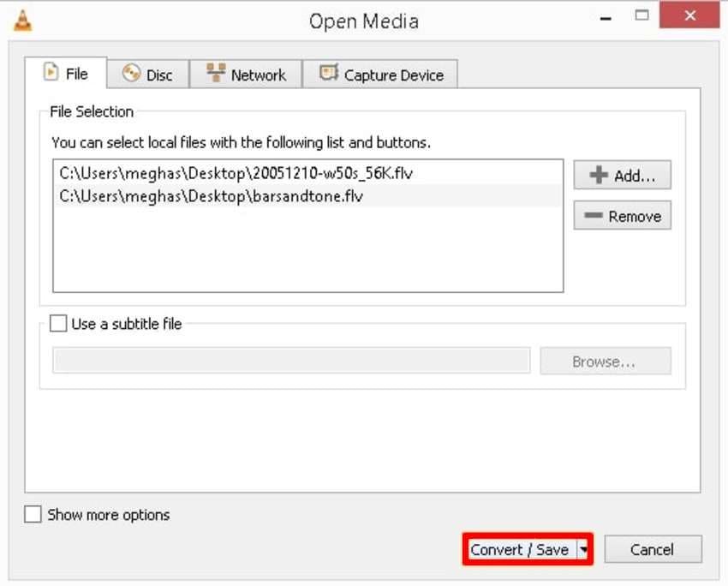Screen dimensions: 728x586
Task: Open the Disc tab
Action: click(x=148, y=75)
